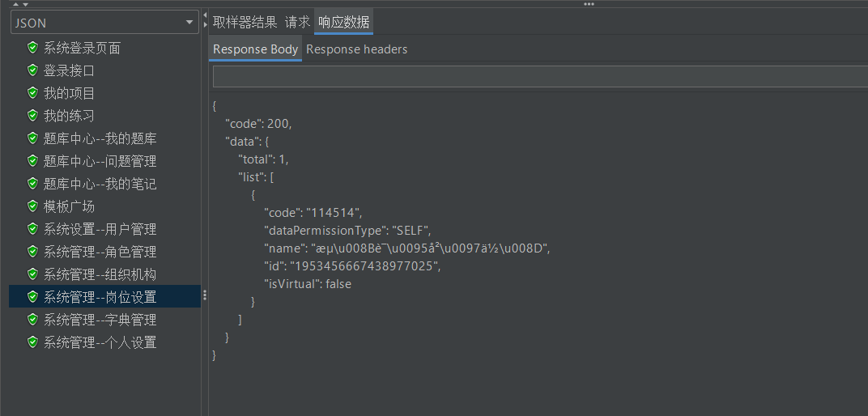Viewport: 868px width, 416px height.
Task: Open 系统管理--字典管理 result
Action: coord(100,320)
